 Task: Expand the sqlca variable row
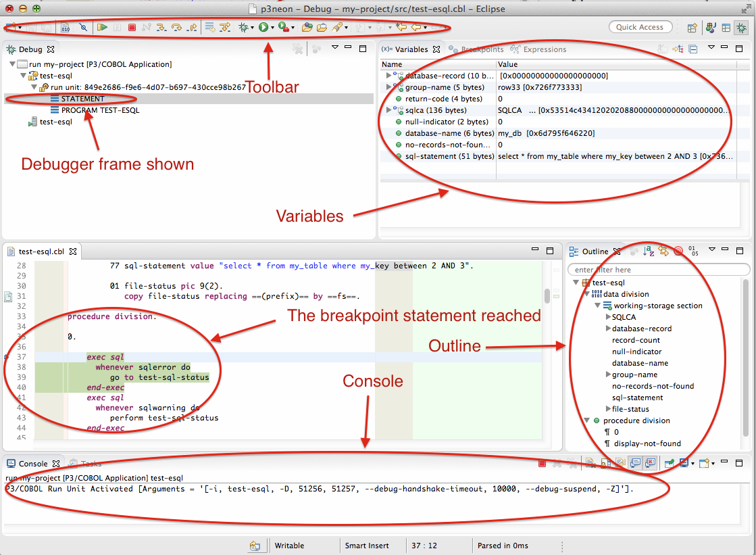coord(388,110)
